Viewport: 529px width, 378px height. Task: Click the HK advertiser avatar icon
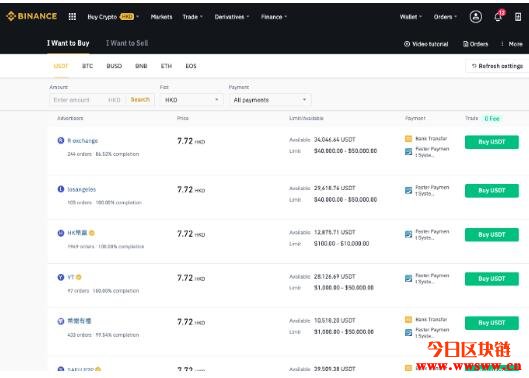click(61, 233)
